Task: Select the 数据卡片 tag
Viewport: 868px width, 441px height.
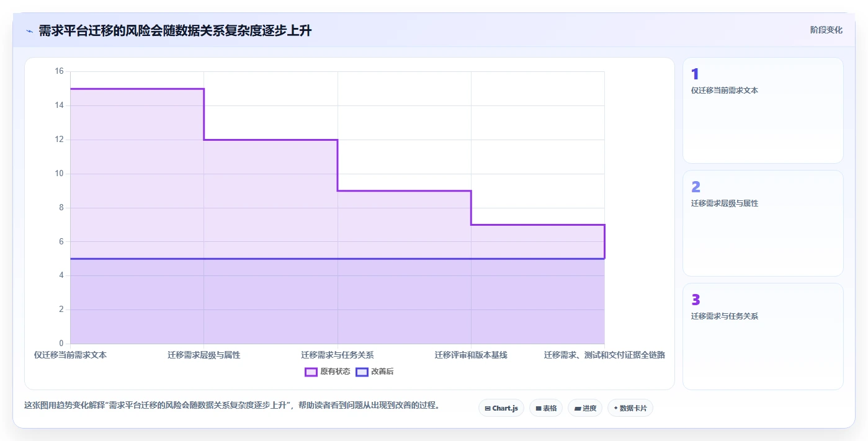Action: pos(630,408)
